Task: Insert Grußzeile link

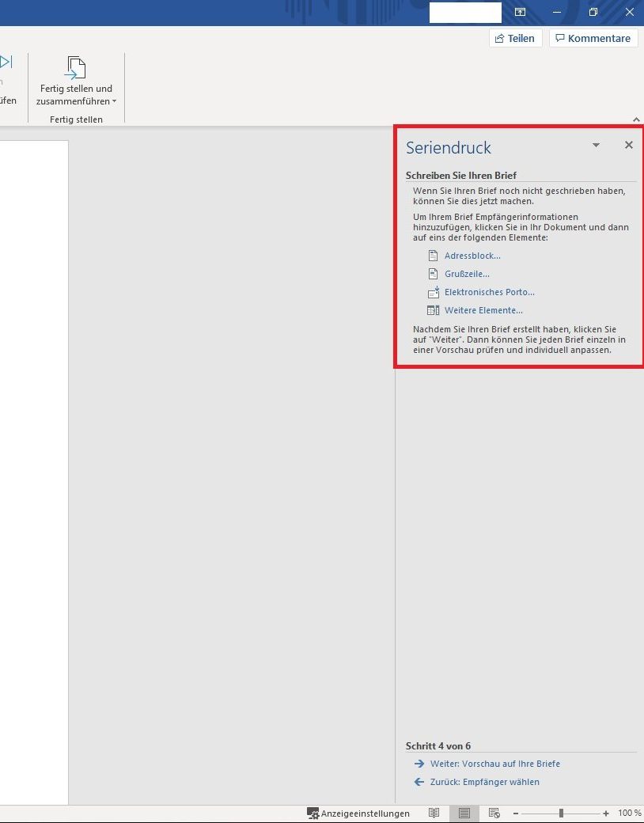Action: [467, 274]
